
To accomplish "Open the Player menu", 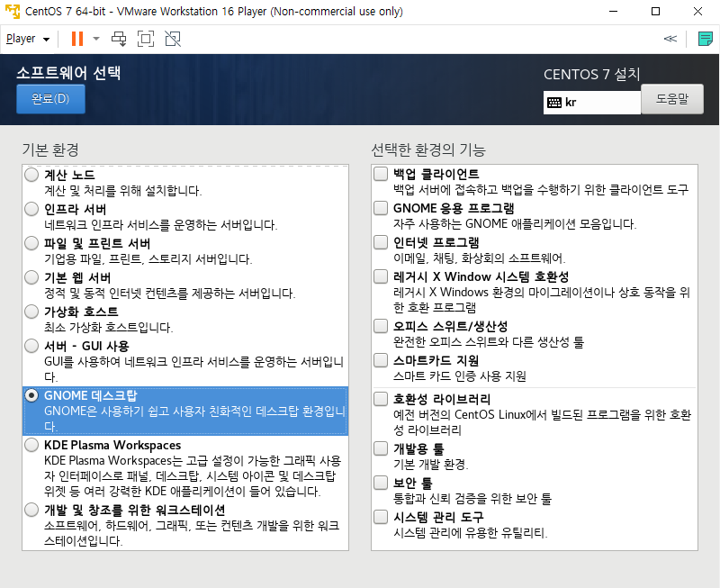I will (x=27, y=39).
